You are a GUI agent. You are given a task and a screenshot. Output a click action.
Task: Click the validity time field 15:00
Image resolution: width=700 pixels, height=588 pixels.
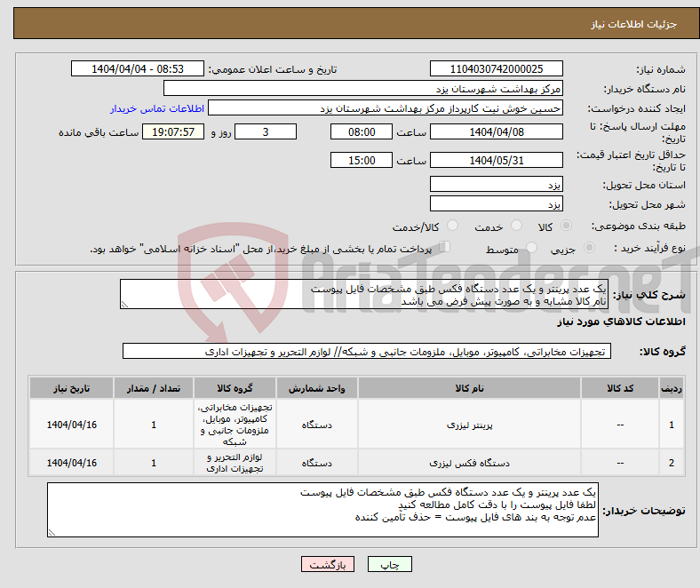pyautogui.click(x=362, y=160)
